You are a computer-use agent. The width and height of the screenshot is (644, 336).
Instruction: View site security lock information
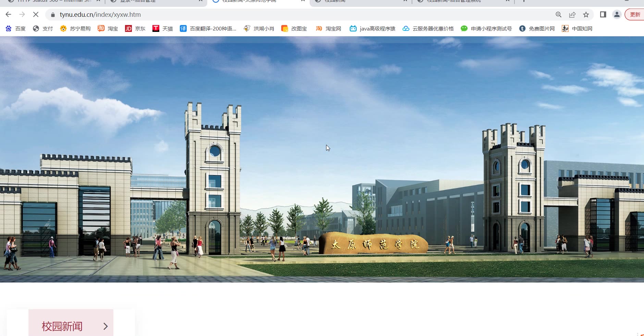[x=53, y=15]
